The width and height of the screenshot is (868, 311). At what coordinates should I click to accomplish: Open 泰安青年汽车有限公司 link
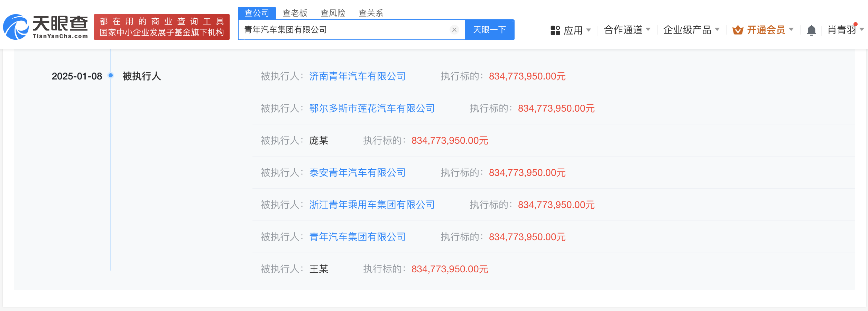tap(357, 173)
